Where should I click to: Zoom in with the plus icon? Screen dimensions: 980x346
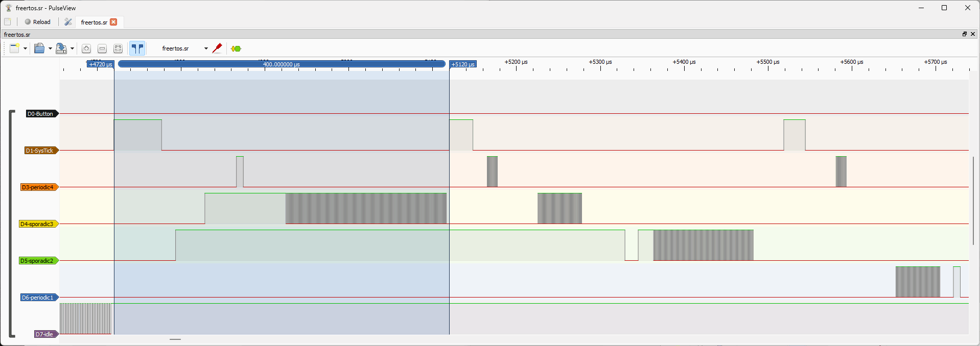(x=86, y=48)
